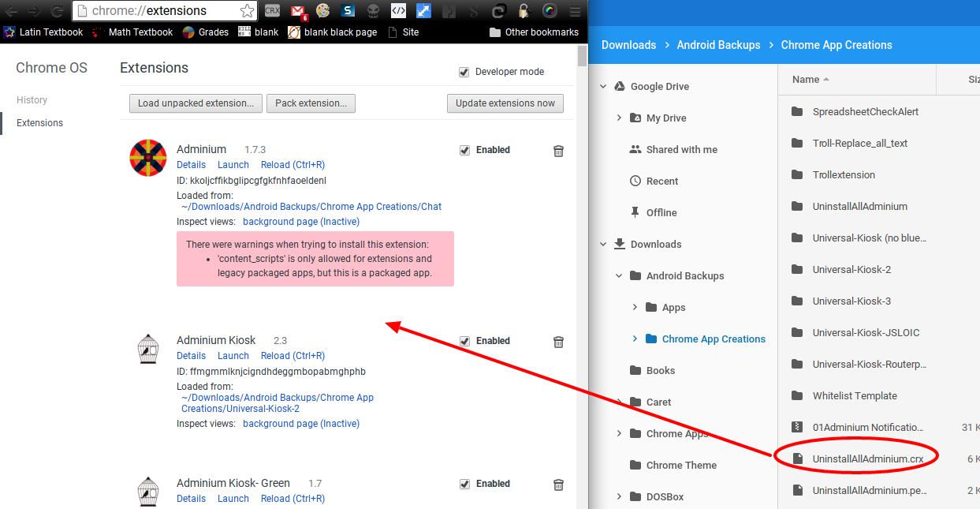
Task: Remove Adminium Kiosk using its trash icon
Action: (558, 342)
